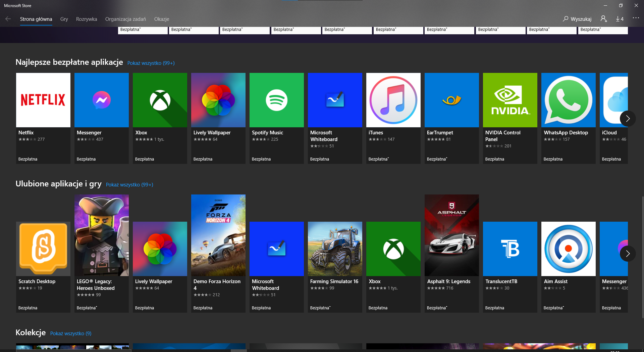Switch to the Rozrywka tab
The image size is (644, 352).
pos(87,19)
